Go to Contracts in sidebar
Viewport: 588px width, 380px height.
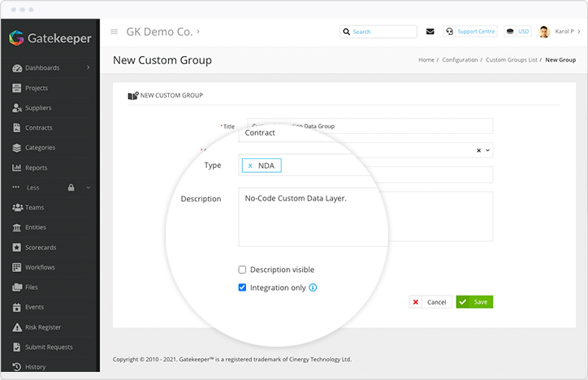pyautogui.click(x=39, y=127)
